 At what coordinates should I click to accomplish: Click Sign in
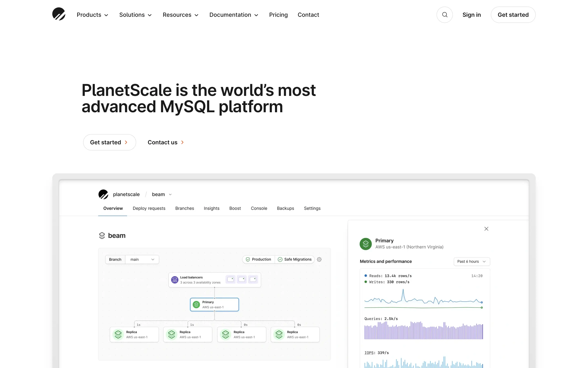pos(471,15)
